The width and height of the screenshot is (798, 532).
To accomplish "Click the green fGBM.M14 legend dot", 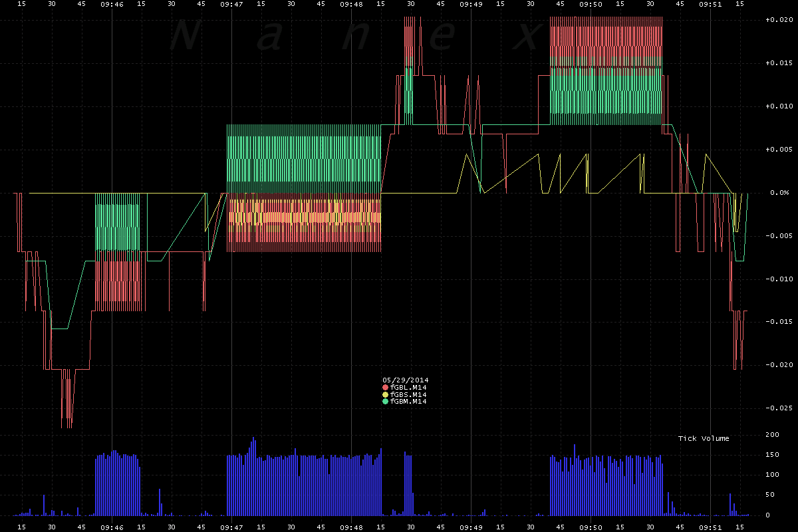I will click(x=385, y=402).
